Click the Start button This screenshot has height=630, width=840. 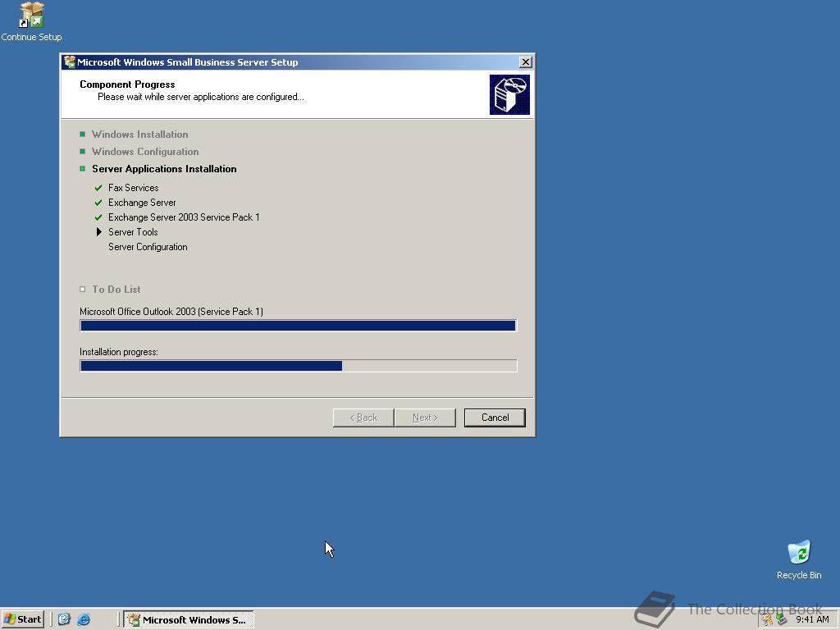(22, 619)
